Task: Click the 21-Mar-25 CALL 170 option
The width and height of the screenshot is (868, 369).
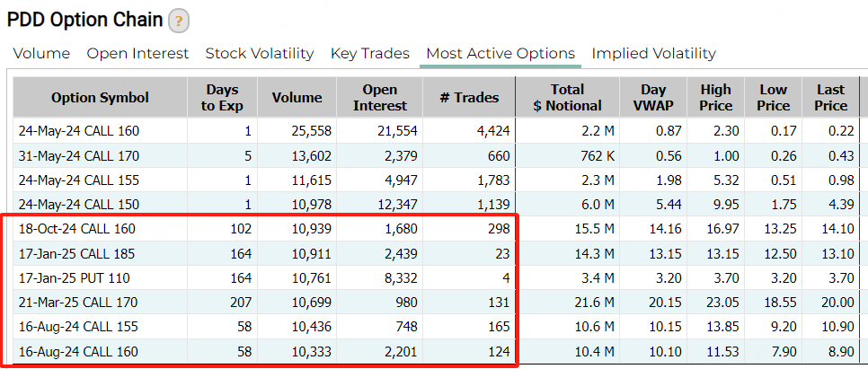Action: click(78, 303)
